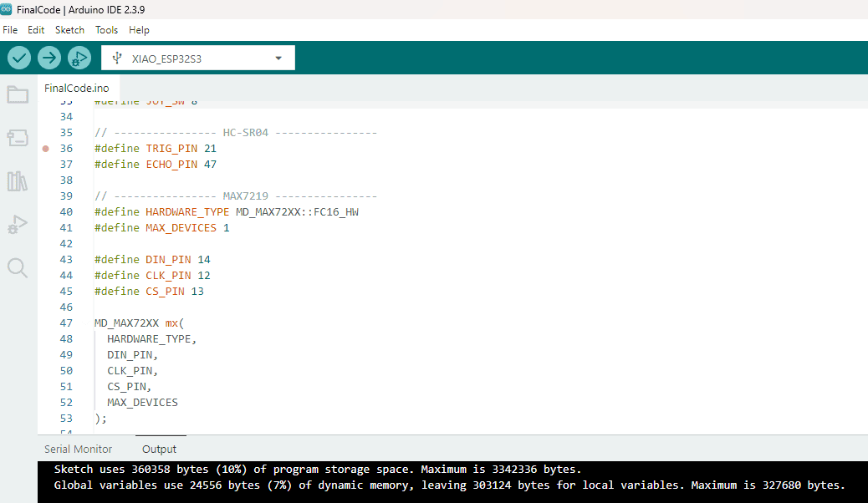
Task: Click CLK_PIN 12 define line
Action: point(152,276)
